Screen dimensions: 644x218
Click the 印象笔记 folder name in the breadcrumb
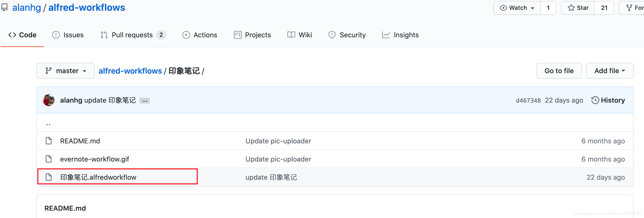pos(184,71)
